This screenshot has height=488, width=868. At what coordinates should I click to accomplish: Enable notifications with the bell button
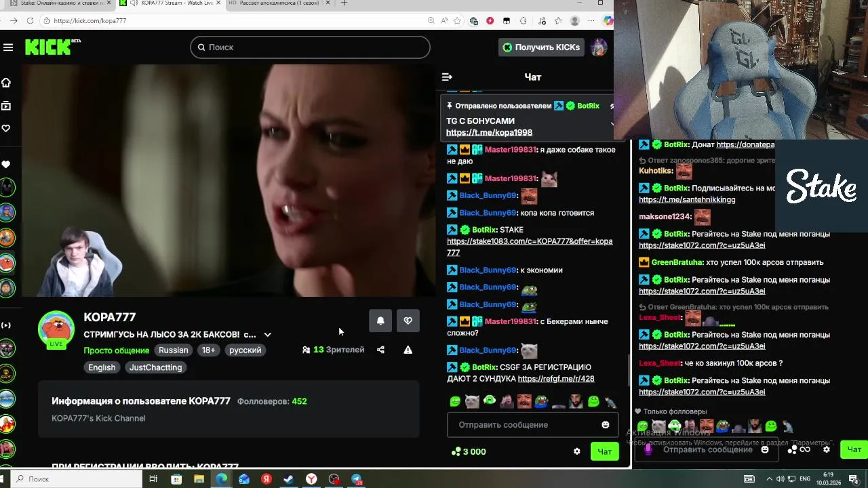pyautogui.click(x=380, y=321)
